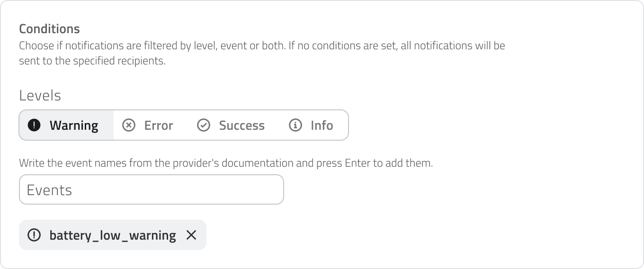Click 'all notifications will be' description text
This screenshot has width=644, height=269.
click(x=452, y=46)
